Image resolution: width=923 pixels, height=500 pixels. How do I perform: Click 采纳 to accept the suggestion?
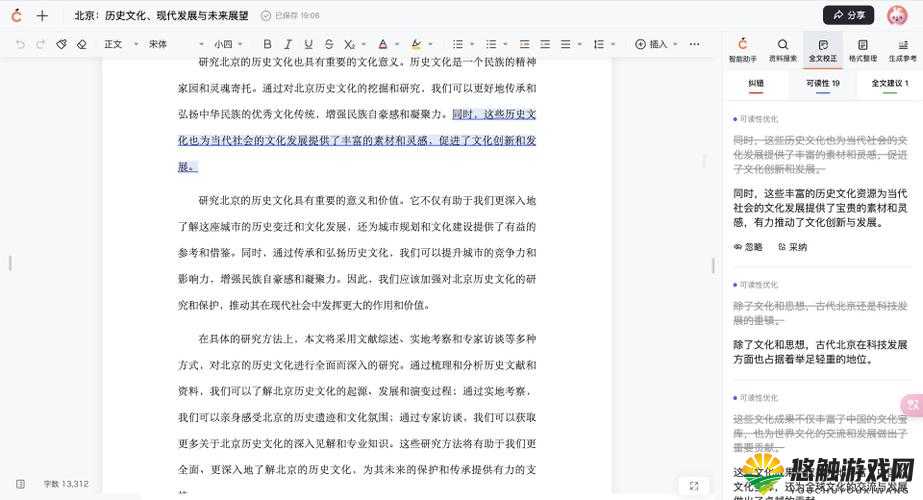point(792,247)
